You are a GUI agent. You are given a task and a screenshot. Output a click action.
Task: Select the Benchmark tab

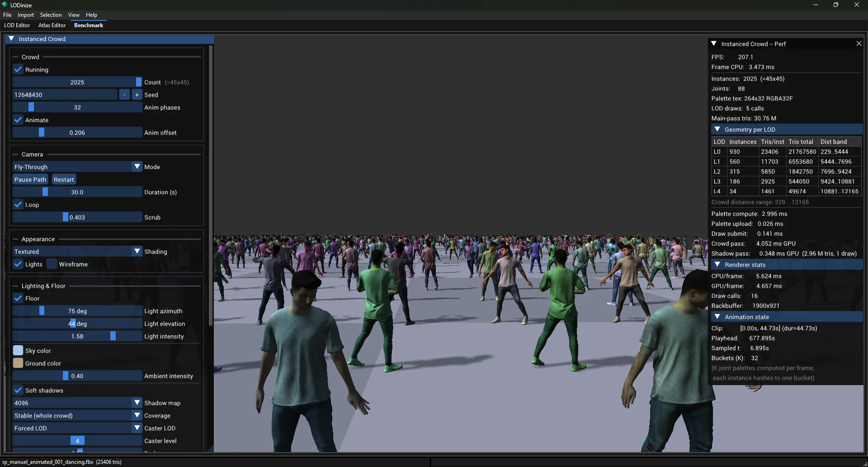(x=89, y=25)
